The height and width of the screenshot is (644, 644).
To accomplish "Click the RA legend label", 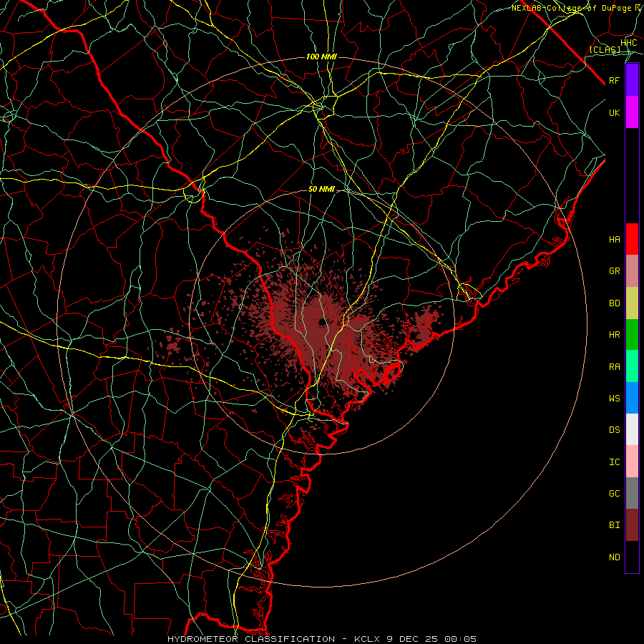I will [614, 367].
